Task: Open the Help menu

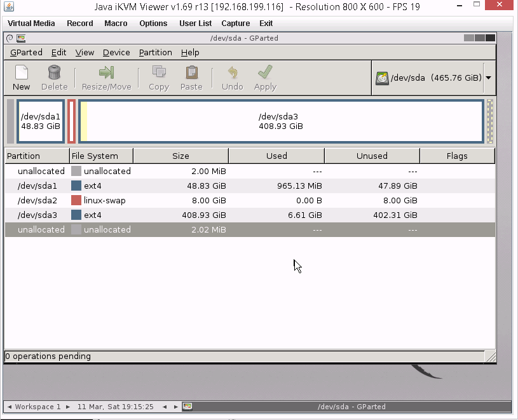Action: tap(190, 53)
